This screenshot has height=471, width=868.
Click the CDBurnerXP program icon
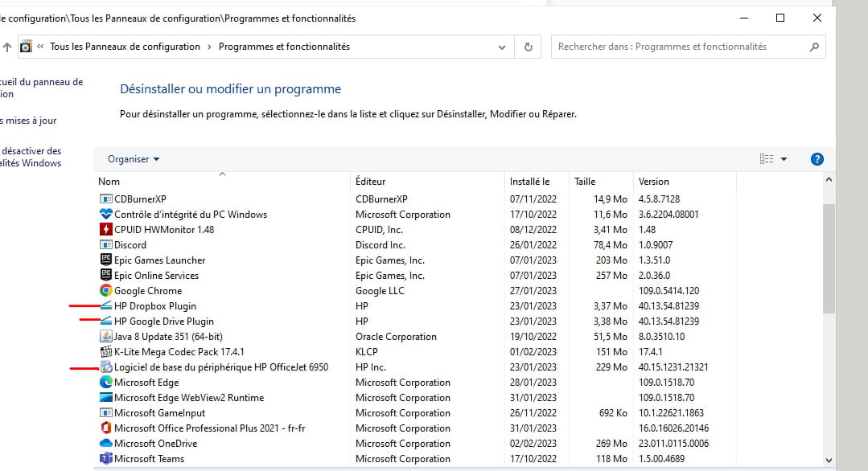(105, 199)
